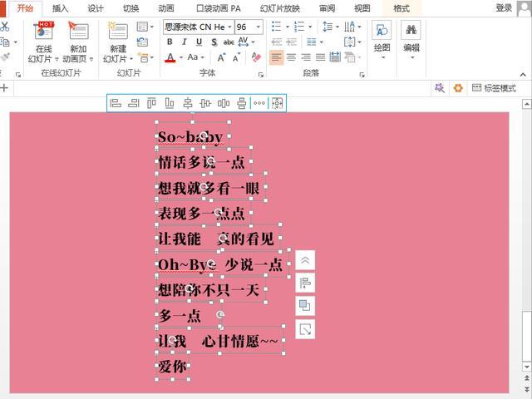532x399 pixels.
Task: Open the font name dropdown 思源宋体 CN
Action: click(197, 27)
